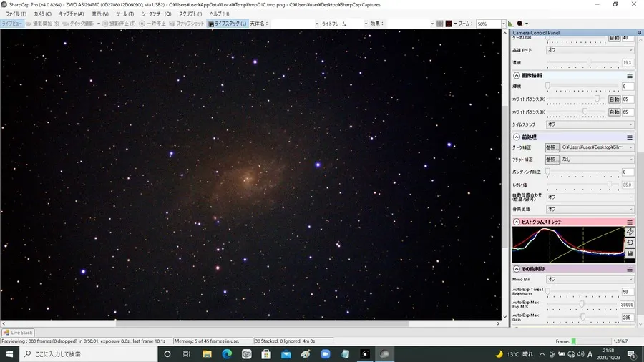Viewport: 644px width, 362px height.
Task: Open the Zoom app in the taskbar
Action: coord(325,354)
